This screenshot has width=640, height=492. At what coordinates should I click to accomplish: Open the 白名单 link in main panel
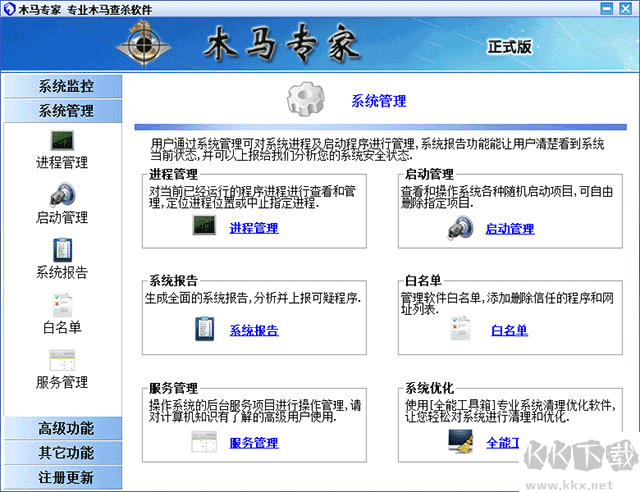[x=509, y=330]
